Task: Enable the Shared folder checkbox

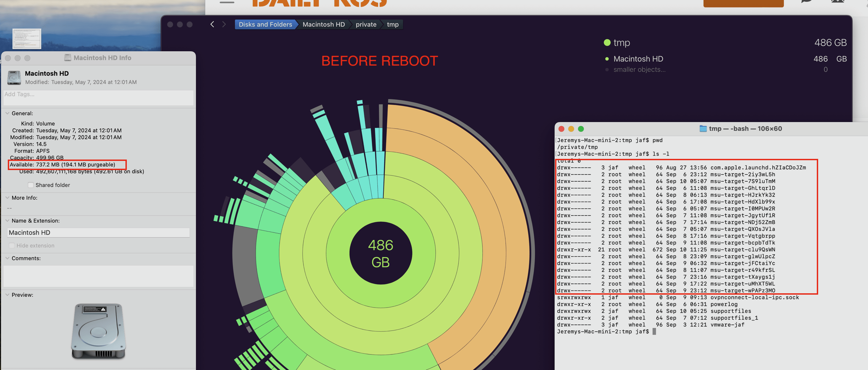Action: pyautogui.click(x=31, y=185)
